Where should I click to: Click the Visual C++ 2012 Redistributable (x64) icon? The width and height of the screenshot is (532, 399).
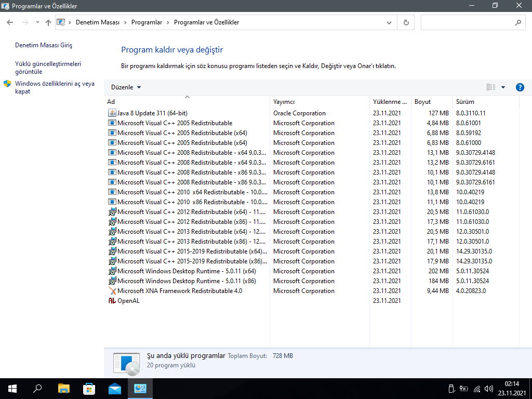112,212
